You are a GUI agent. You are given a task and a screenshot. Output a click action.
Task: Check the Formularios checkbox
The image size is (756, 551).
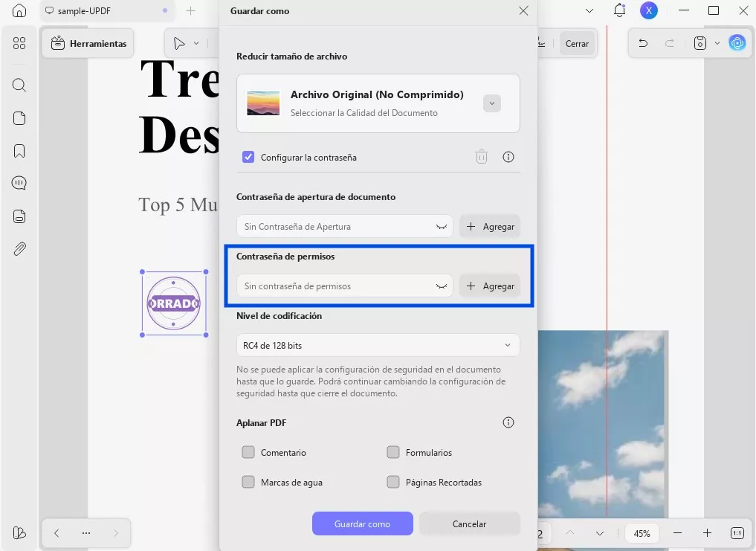click(393, 452)
